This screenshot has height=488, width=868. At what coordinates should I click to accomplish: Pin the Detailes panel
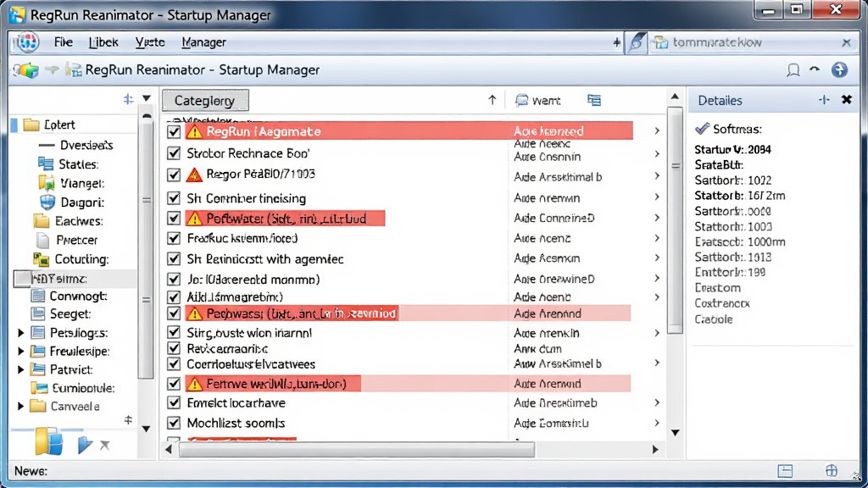click(824, 100)
